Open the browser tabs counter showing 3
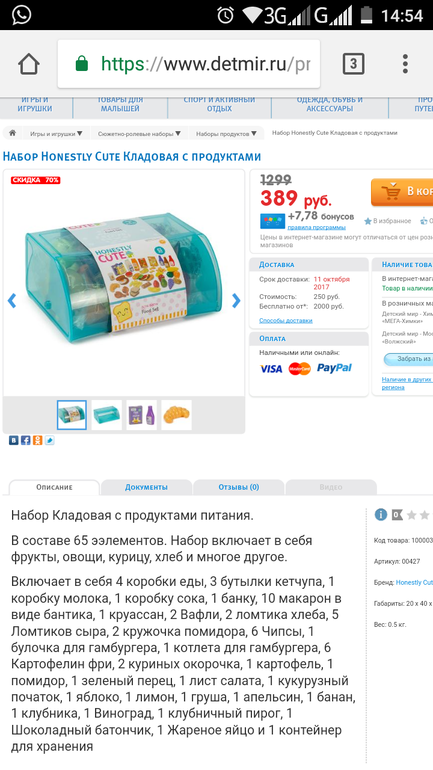The image size is (433, 770). [x=353, y=64]
